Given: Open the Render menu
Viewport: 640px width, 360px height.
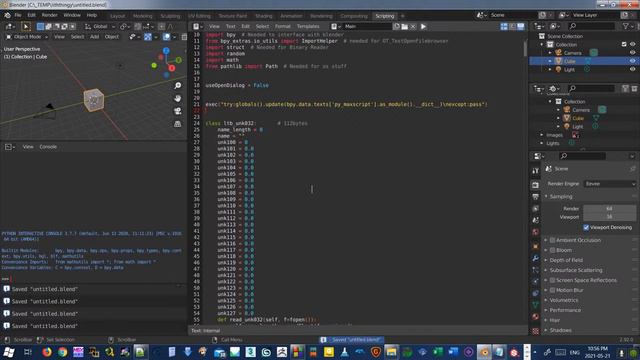Looking at the screenshot, I should [x=49, y=16].
